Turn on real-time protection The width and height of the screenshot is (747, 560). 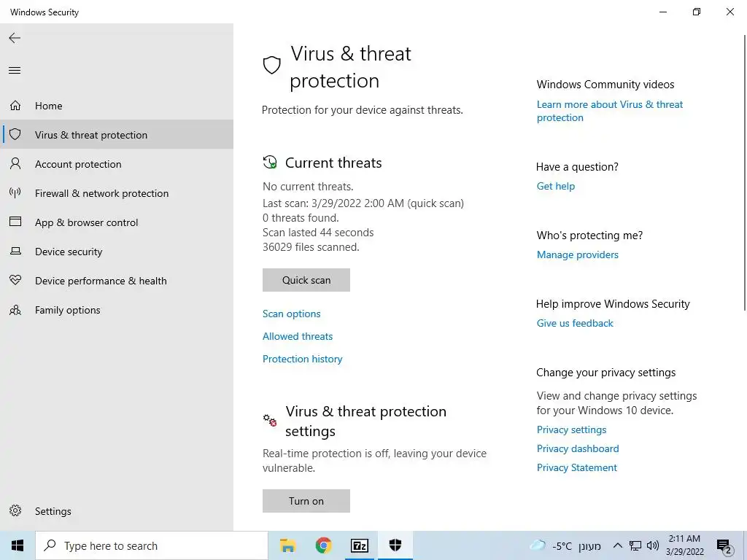(x=306, y=501)
